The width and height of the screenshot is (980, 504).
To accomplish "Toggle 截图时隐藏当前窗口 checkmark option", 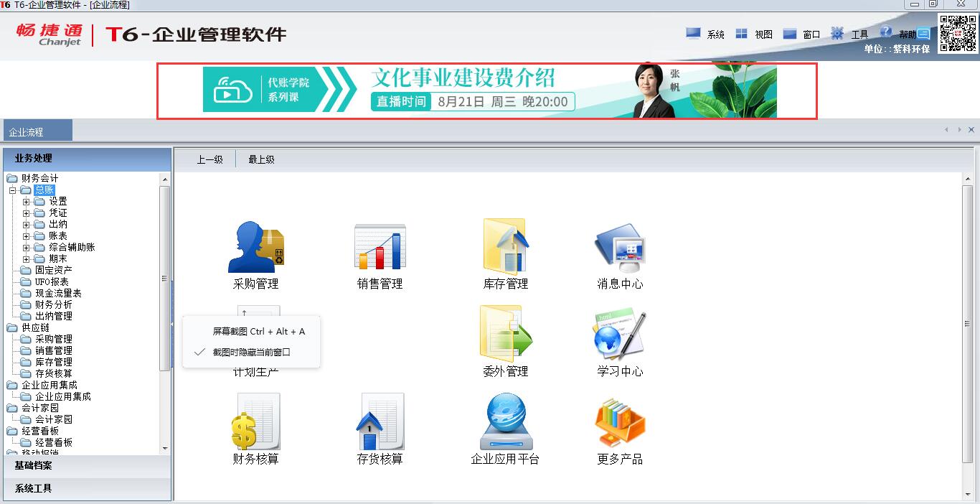I will pyautogui.click(x=251, y=352).
